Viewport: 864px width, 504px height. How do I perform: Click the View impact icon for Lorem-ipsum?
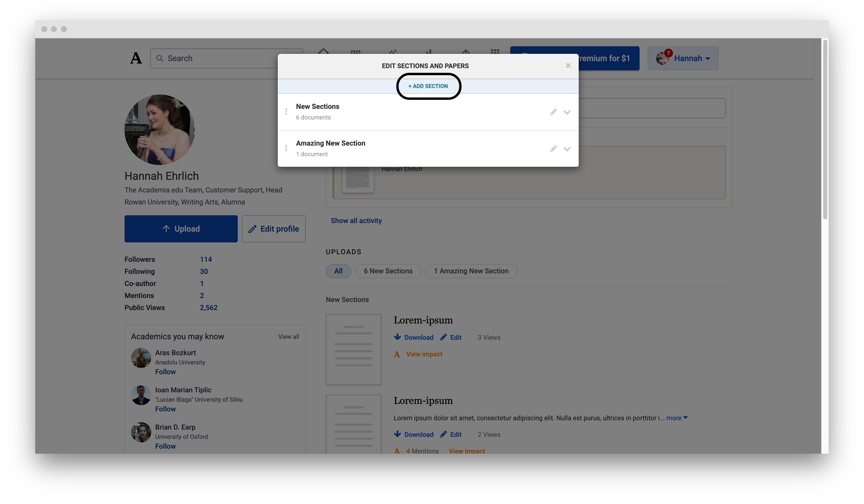point(397,354)
